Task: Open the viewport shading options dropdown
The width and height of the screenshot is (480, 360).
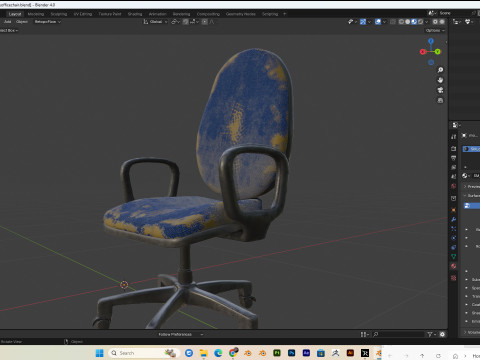Action: pyautogui.click(x=426, y=22)
